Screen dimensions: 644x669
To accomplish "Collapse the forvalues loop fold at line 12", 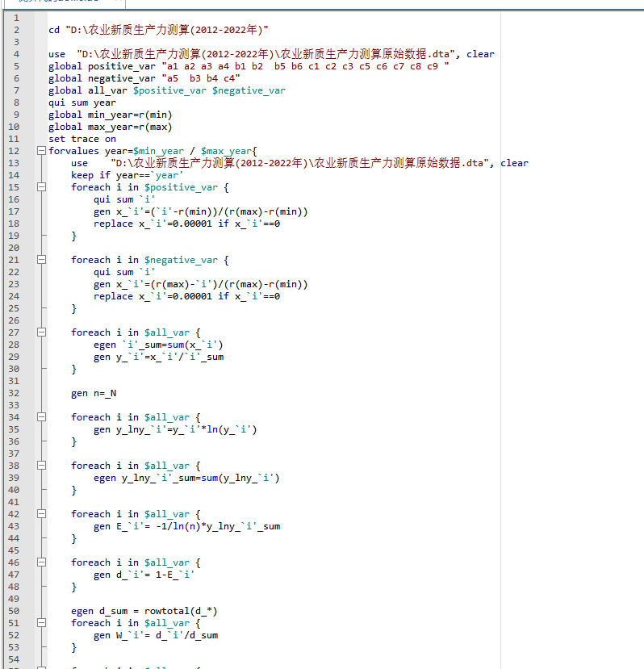I will [x=41, y=151].
